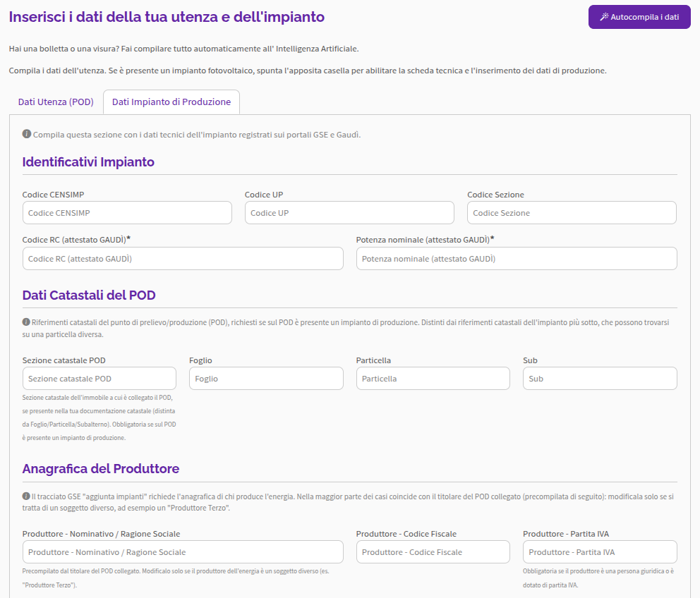Select the Produttore Partita IVA field

click(x=600, y=552)
